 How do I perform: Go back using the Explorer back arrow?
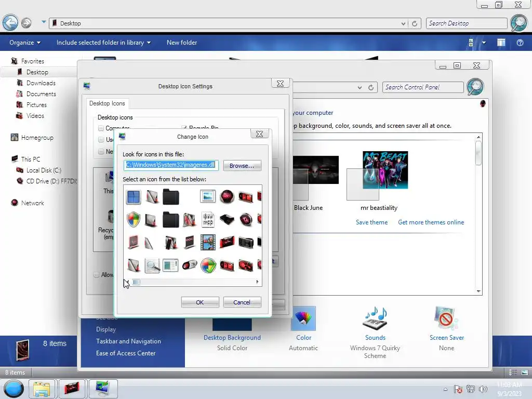tap(10, 23)
